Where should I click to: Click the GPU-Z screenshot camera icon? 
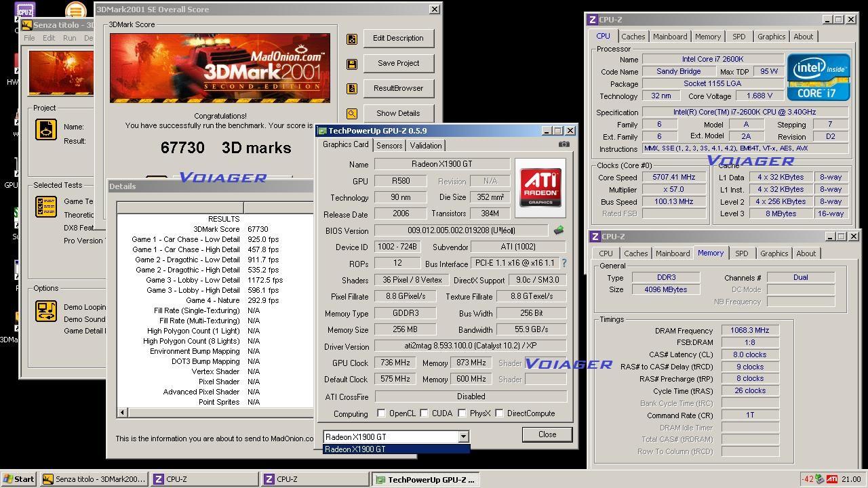point(564,144)
